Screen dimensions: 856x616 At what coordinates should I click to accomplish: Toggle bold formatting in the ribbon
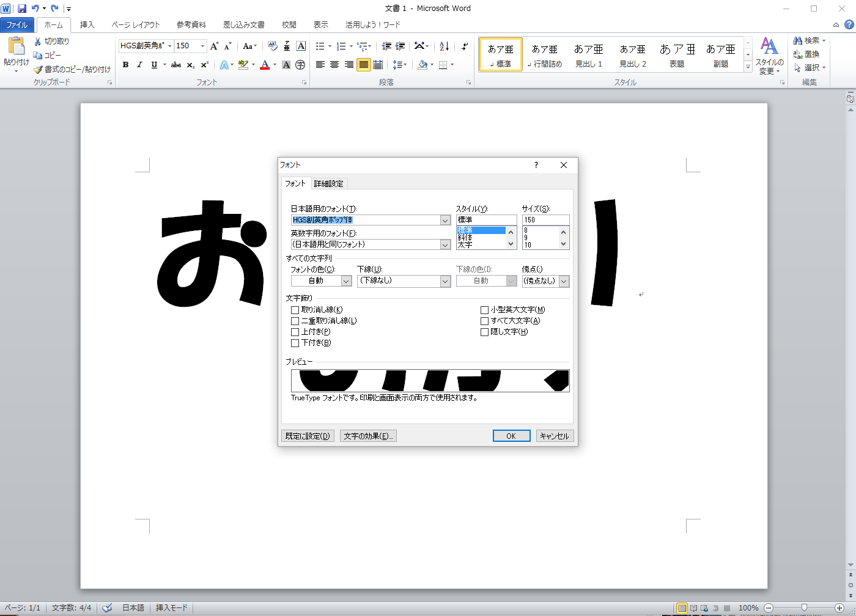(125, 65)
